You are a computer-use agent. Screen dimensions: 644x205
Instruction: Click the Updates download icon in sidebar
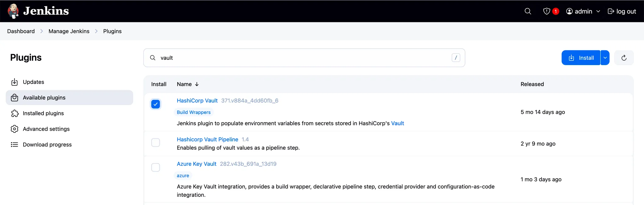(14, 82)
